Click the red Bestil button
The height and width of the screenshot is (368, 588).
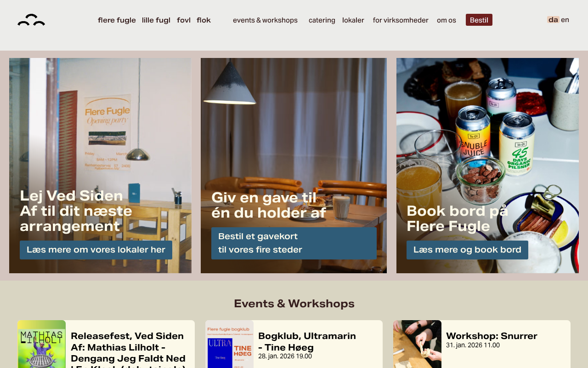click(479, 20)
